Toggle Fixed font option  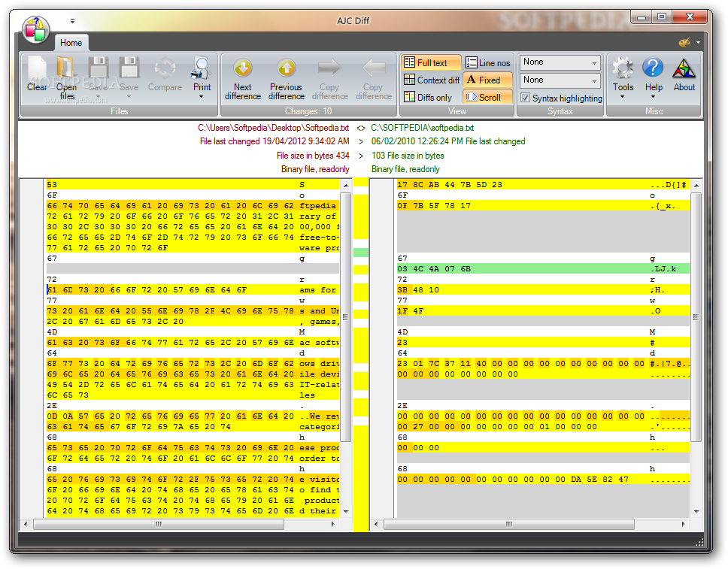(487, 80)
